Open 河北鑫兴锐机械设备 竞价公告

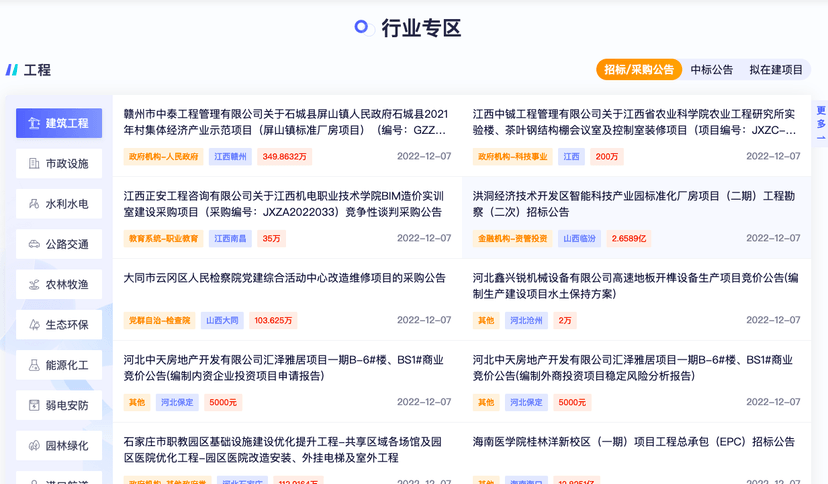click(635, 286)
